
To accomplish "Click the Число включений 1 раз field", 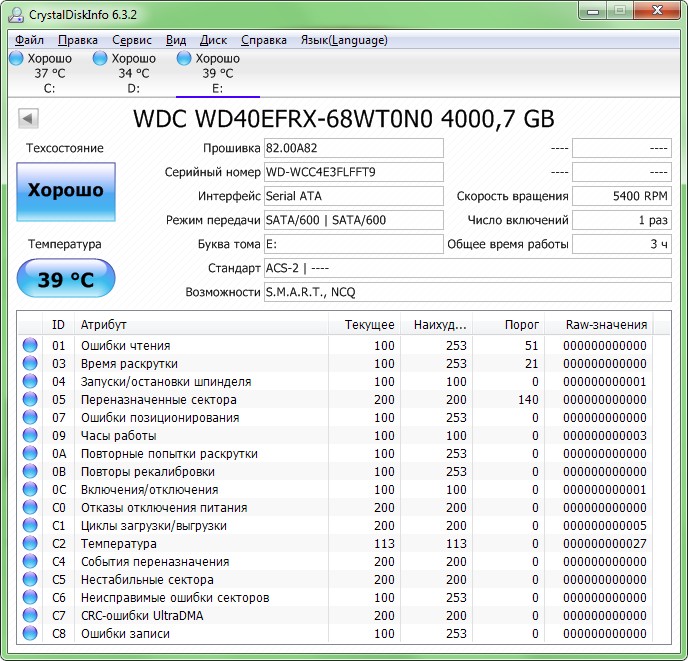I will pos(622,220).
